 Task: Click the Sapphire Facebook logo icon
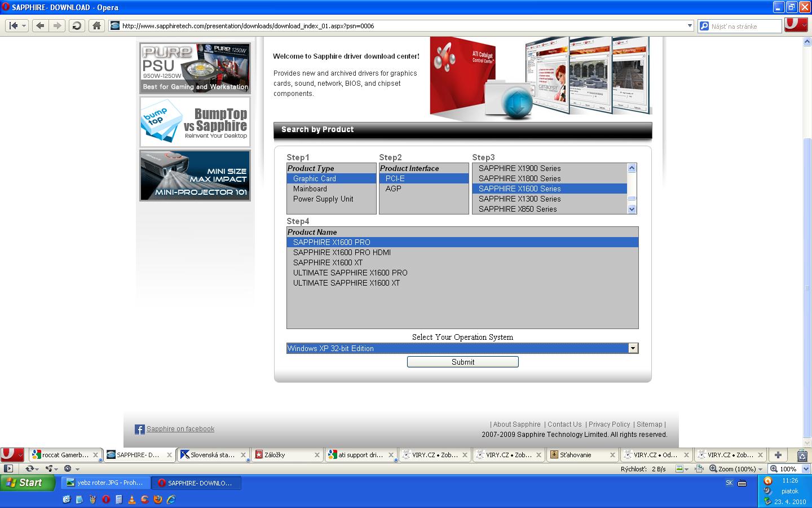click(140, 430)
